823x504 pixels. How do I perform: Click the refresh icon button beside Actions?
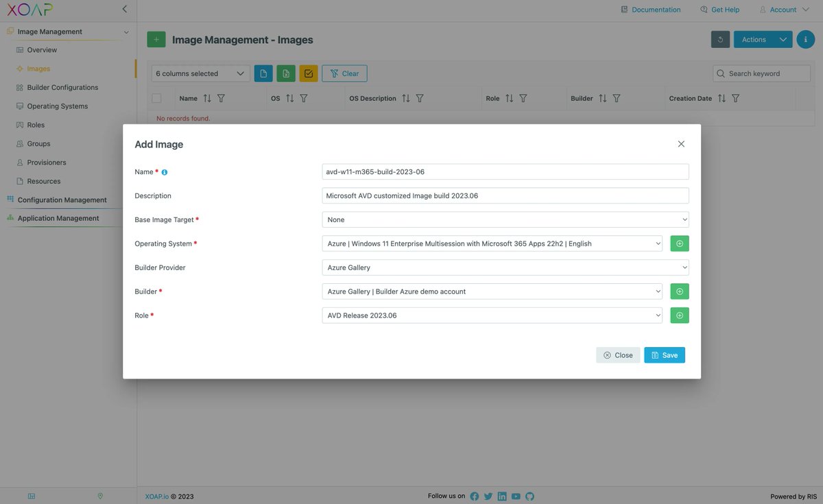click(720, 40)
